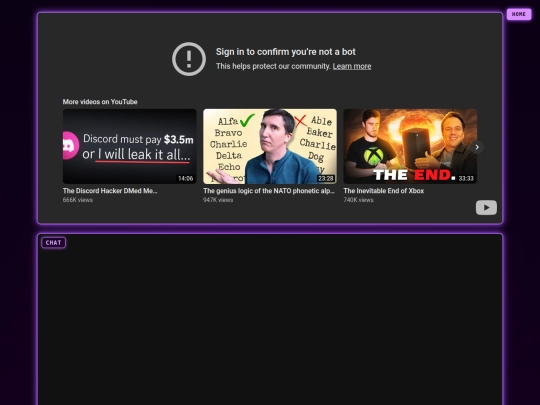The height and width of the screenshot is (405, 540).
Task: Click title 'The Inevitable End of Xbox'
Action: click(x=383, y=191)
